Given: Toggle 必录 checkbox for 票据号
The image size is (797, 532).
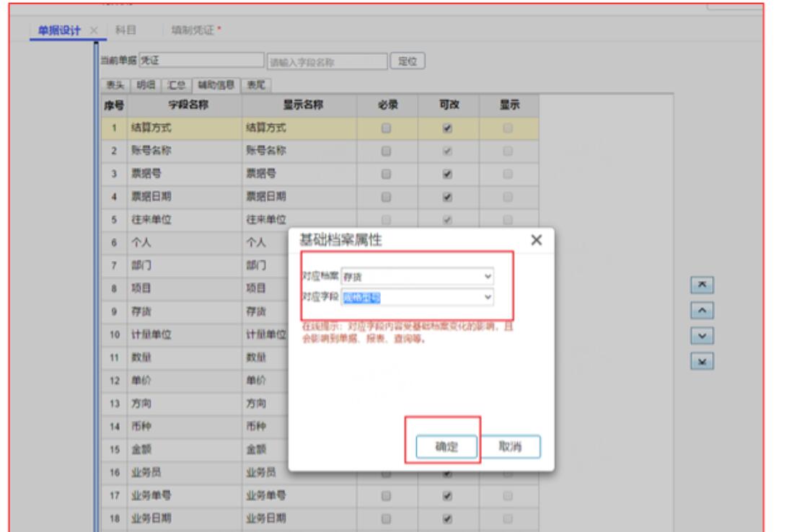Looking at the screenshot, I should (x=387, y=174).
